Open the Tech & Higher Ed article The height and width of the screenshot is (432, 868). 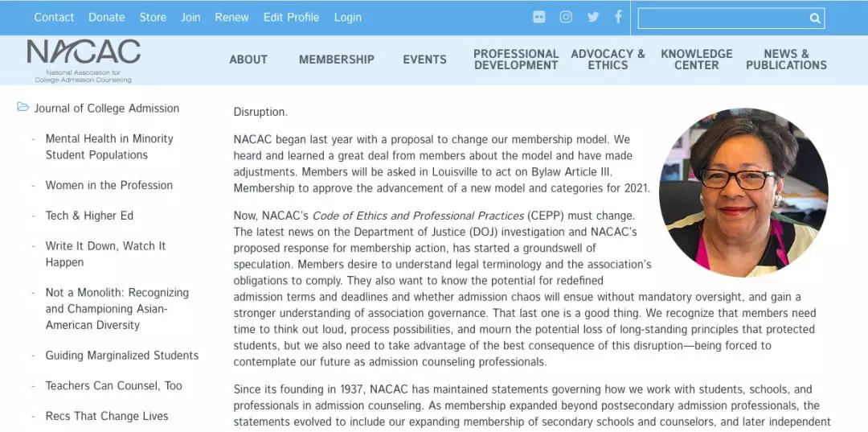pyautogui.click(x=89, y=216)
